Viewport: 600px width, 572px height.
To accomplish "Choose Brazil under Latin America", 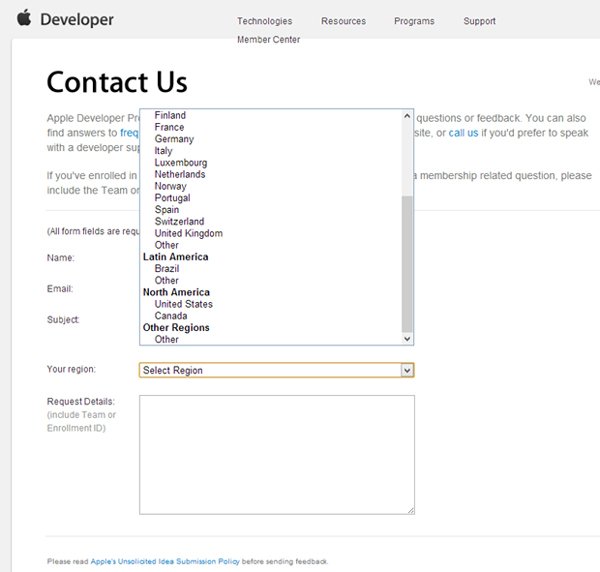I will coord(167,269).
